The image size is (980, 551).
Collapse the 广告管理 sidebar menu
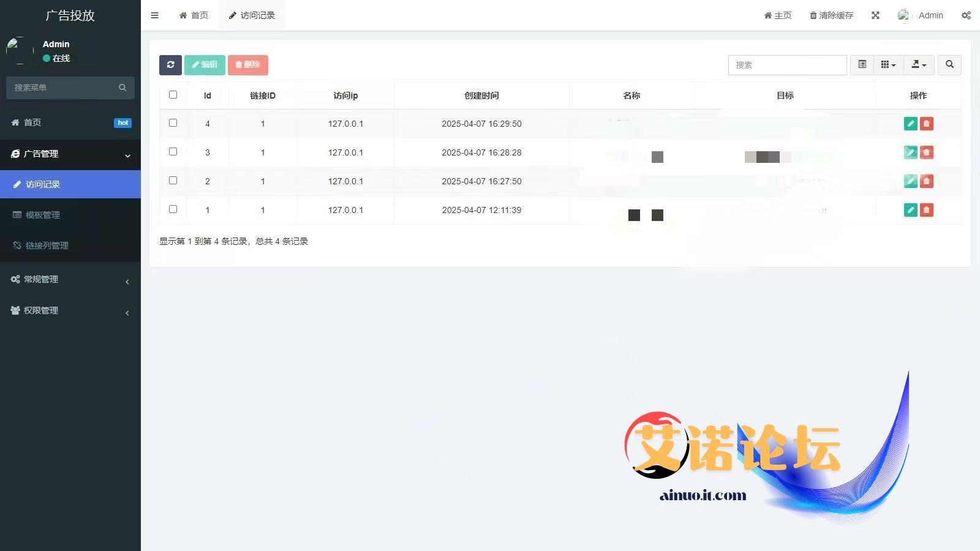click(x=70, y=154)
